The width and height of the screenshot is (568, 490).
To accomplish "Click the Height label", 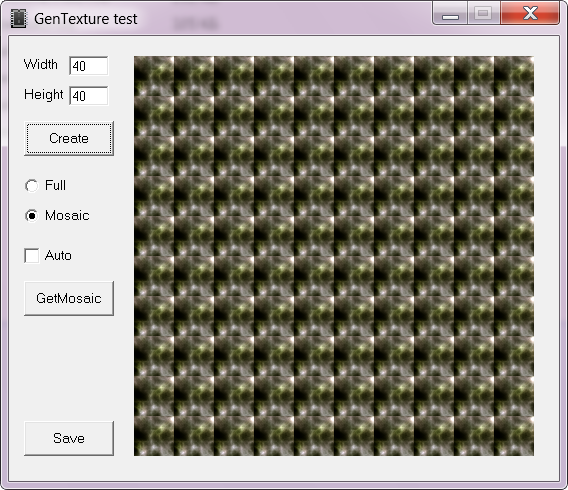I will (43, 95).
